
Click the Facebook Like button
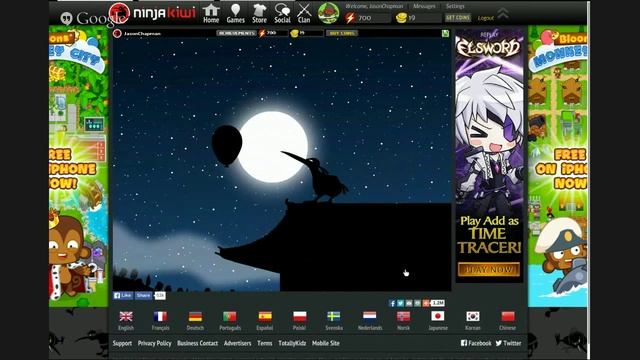click(123, 296)
